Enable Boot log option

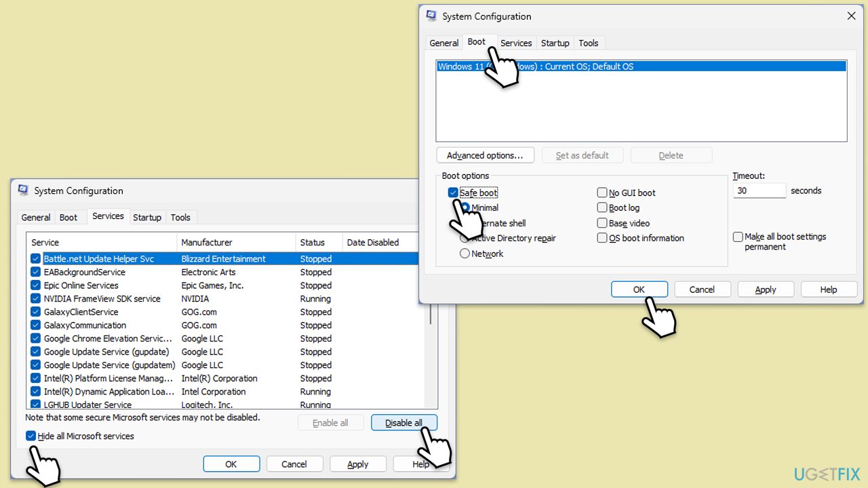[602, 207]
